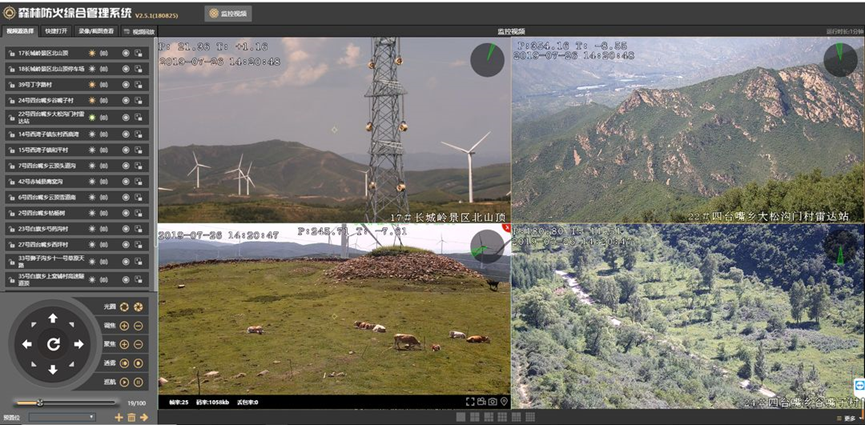Click the PTZ pan up arrow
The width and height of the screenshot is (865, 425).
point(53,319)
